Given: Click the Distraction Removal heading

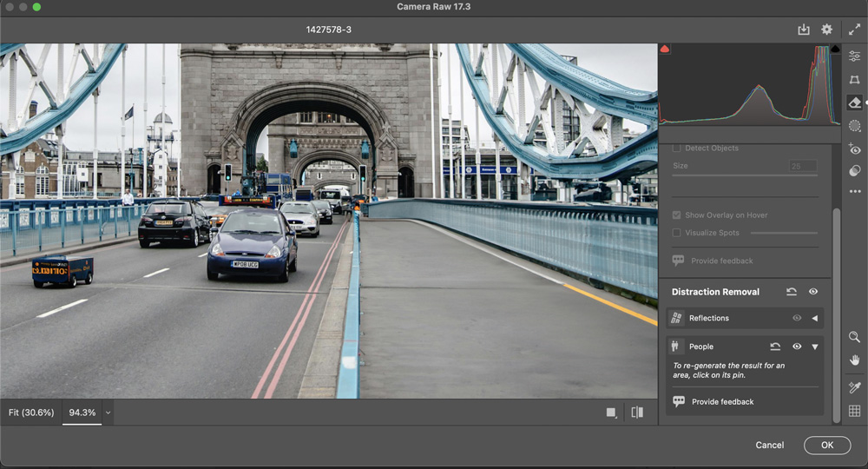Looking at the screenshot, I should click(x=715, y=292).
